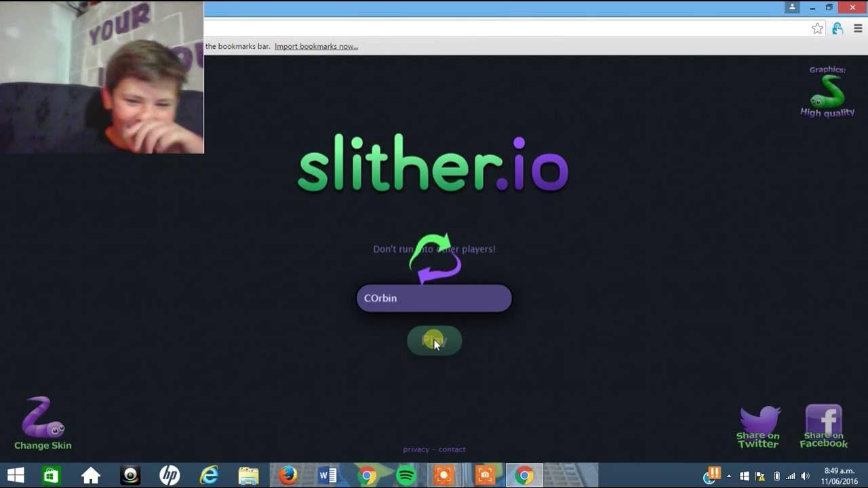Viewport: 868px width, 488px height.
Task: Toggle Graphics High quality snake icon
Action: click(827, 91)
